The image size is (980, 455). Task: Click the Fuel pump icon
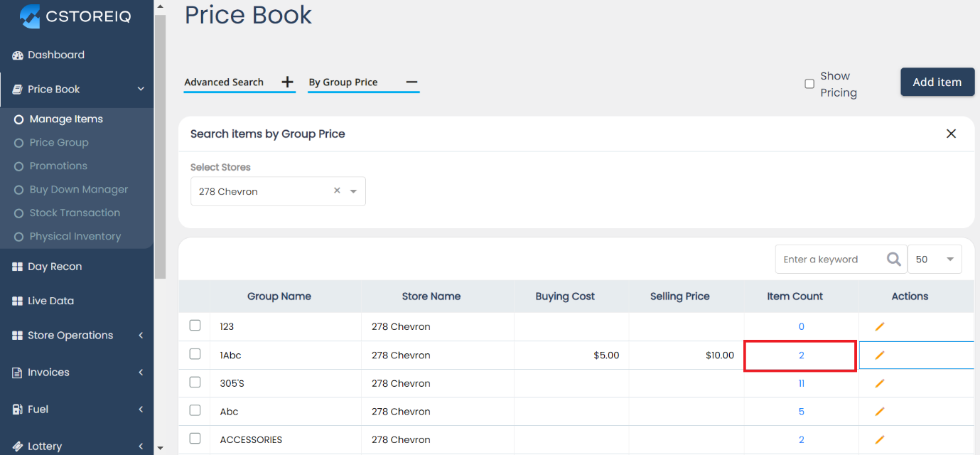(x=18, y=409)
